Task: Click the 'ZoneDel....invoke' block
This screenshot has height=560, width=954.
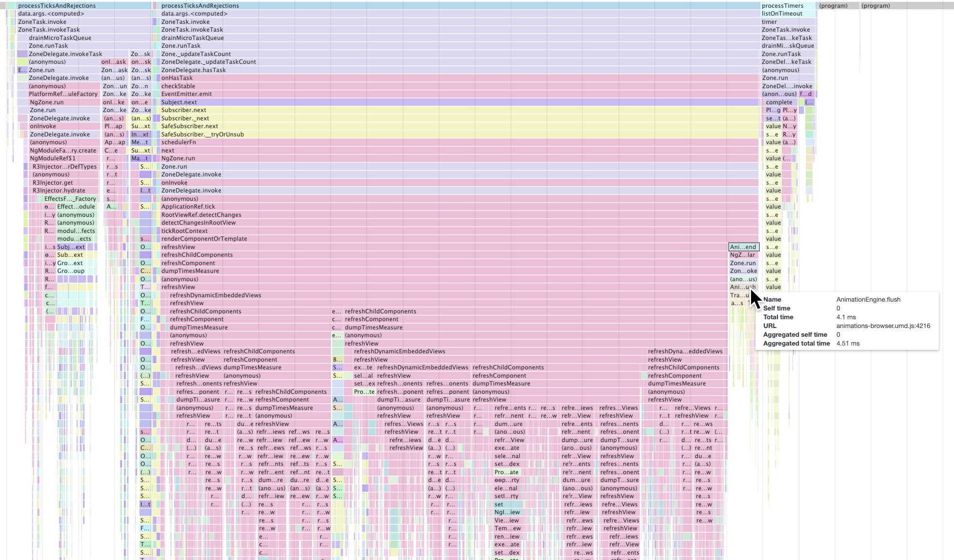Action: point(788,86)
